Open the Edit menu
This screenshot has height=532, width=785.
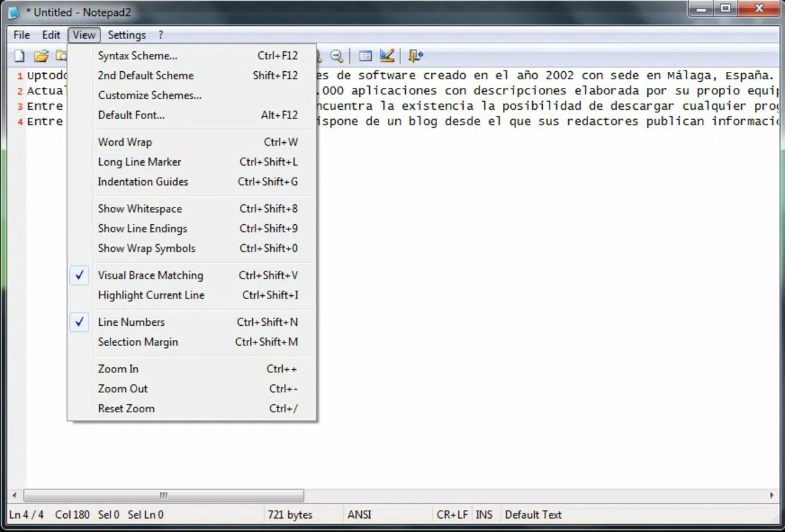click(x=51, y=35)
